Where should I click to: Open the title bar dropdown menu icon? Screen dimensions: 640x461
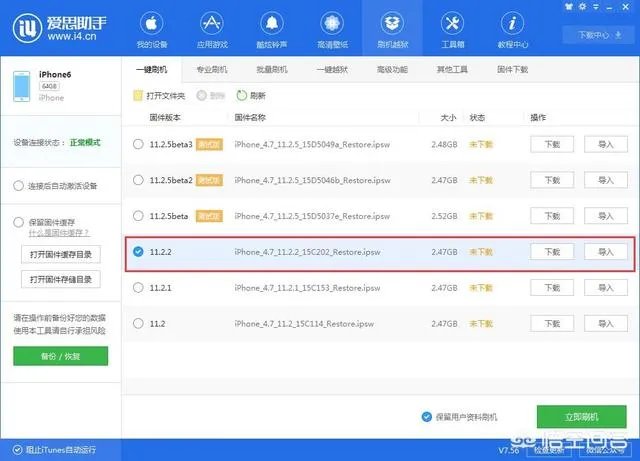coord(596,7)
